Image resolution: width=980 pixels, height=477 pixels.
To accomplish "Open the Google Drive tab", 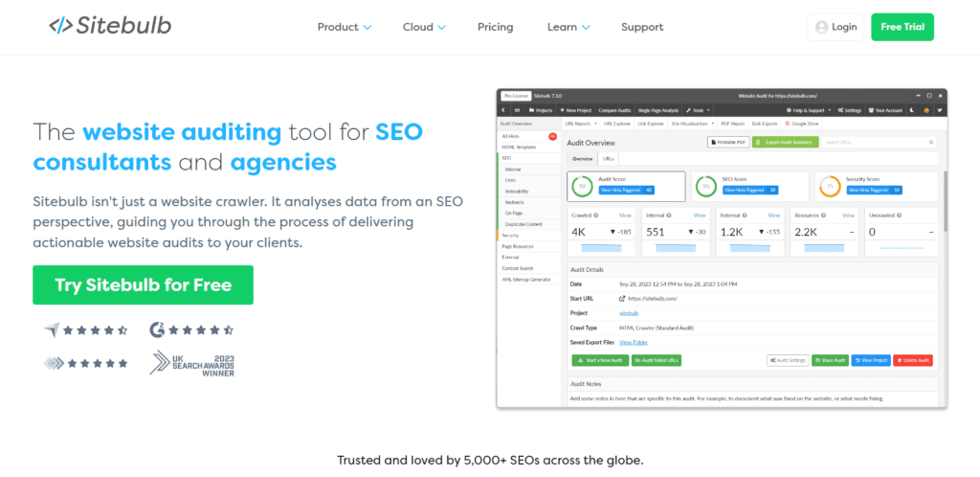I will (801, 124).
